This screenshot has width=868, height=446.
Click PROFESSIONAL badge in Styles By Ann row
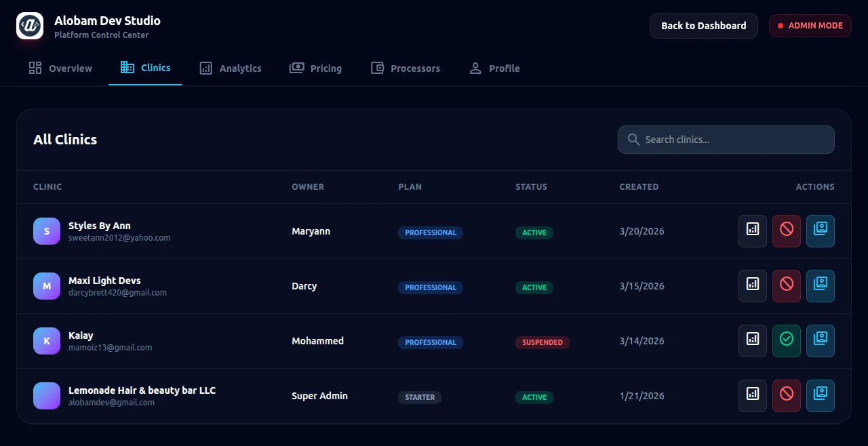[x=431, y=232]
